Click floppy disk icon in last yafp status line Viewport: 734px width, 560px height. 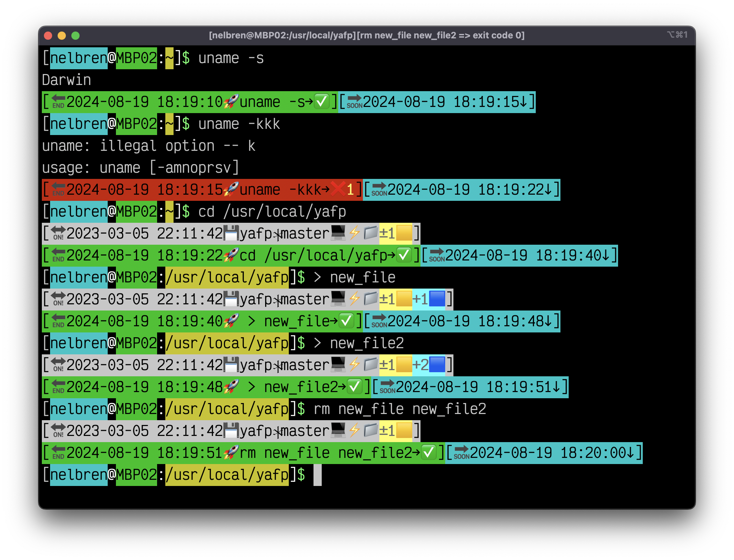231,431
